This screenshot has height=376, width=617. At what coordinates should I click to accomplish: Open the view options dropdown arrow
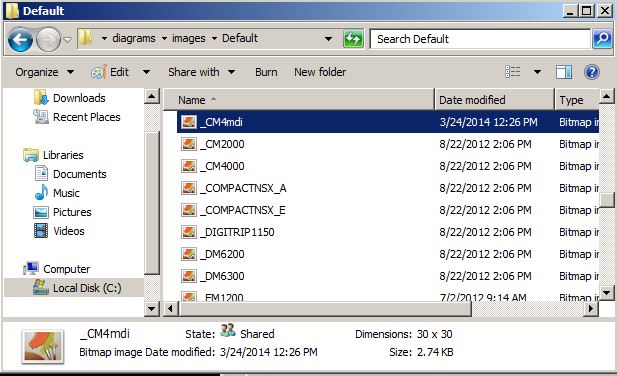[x=537, y=72]
